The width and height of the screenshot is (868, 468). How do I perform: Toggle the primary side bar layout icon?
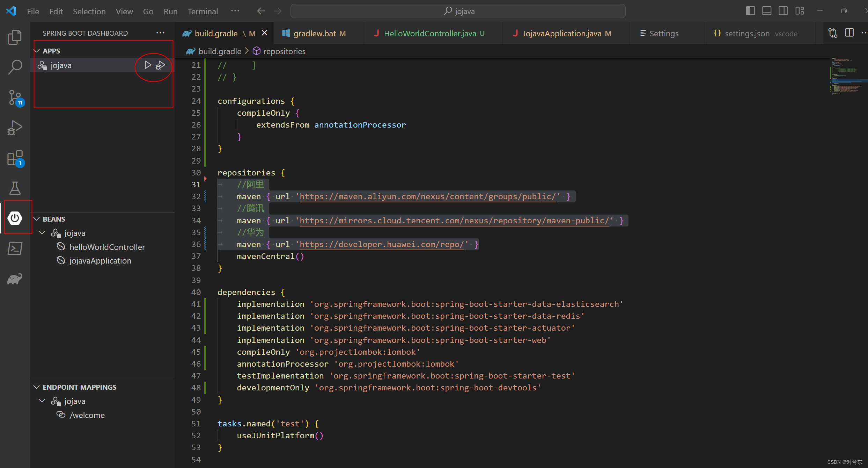[750, 11]
